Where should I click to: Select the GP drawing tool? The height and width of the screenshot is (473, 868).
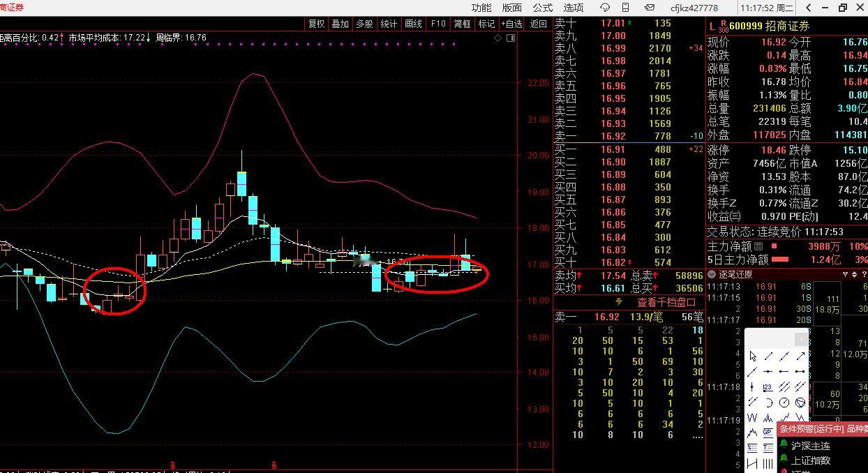click(x=768, y=433)
